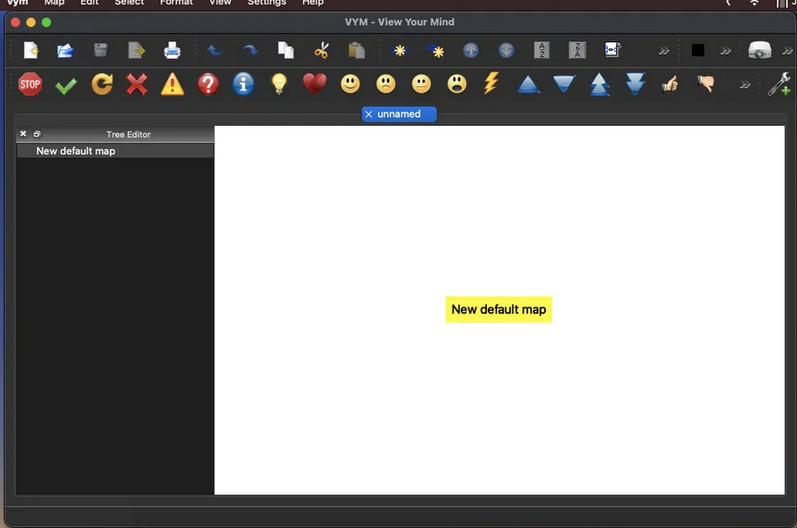
Task: Expand hidden edit toolbar items chevron
Action: [x=664, y=51]
